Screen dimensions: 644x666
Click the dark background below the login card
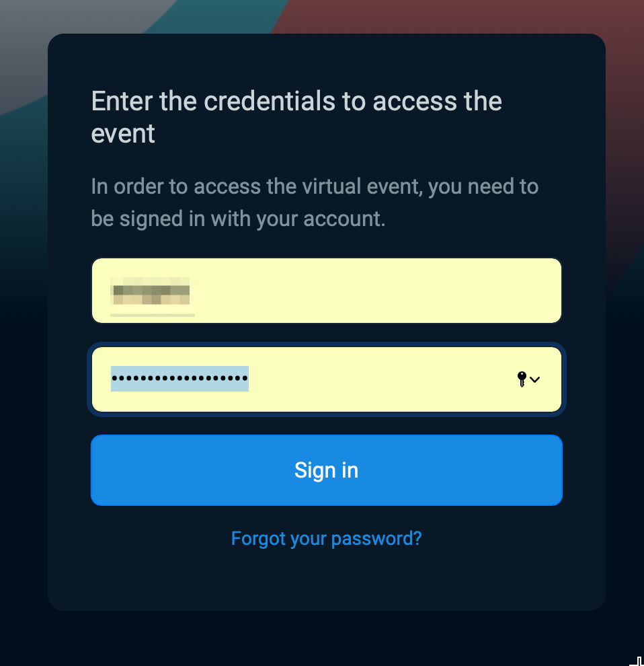(x=326, y=639)
